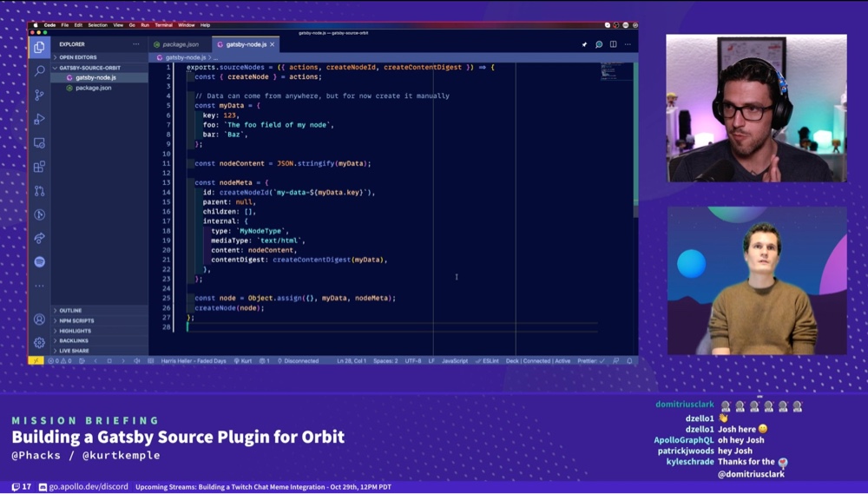
Task: Click the Disconnected status item
Action: 298,360
